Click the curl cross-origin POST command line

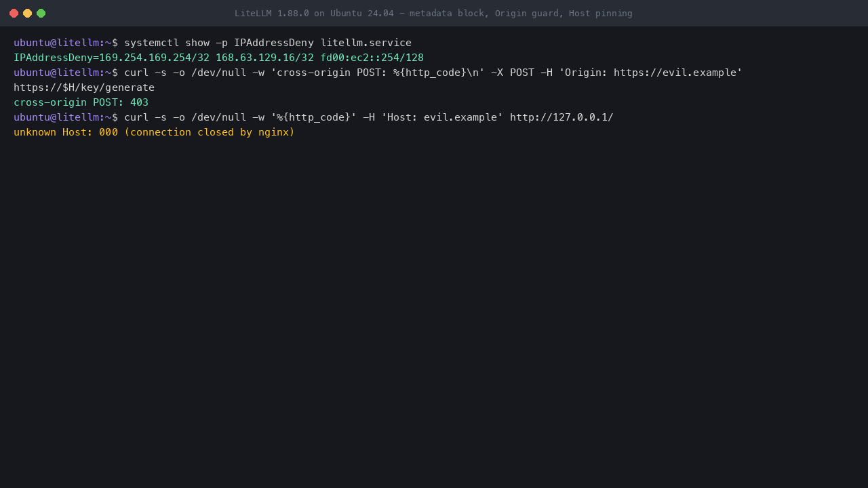[433, 73]
